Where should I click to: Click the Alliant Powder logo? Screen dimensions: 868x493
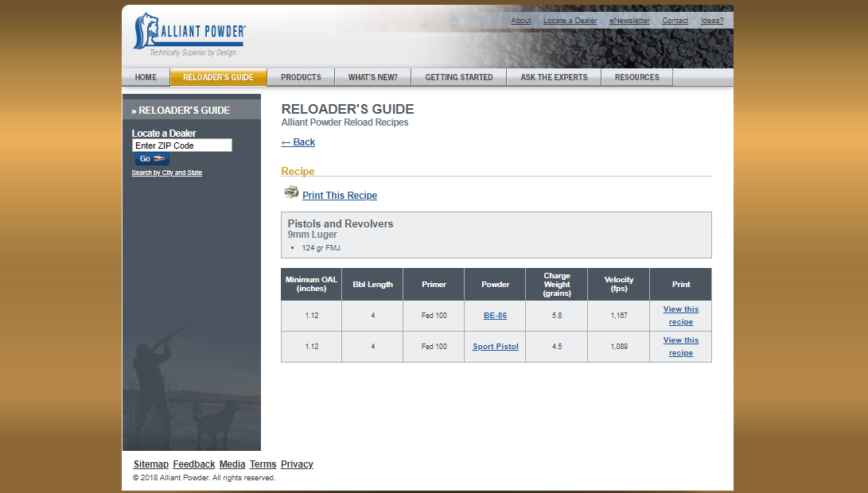pos(189,34)
